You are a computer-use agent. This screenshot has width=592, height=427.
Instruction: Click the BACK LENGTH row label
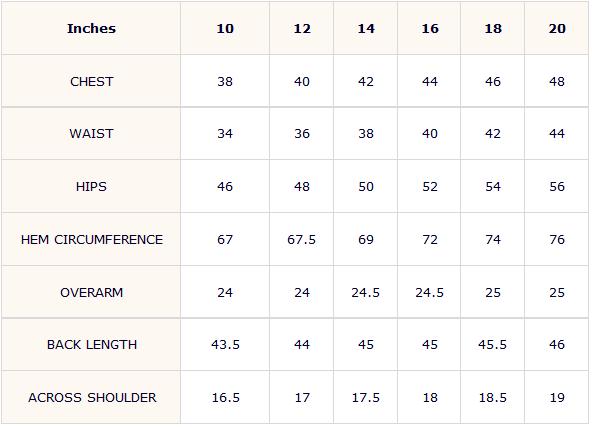92,345
